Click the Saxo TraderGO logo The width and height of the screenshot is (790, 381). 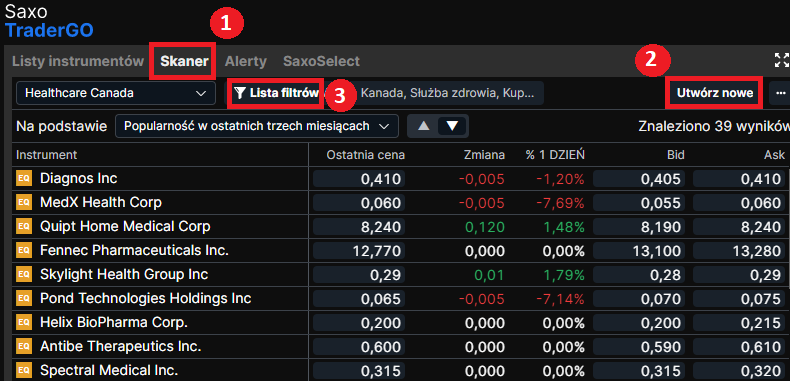point(49,21)
